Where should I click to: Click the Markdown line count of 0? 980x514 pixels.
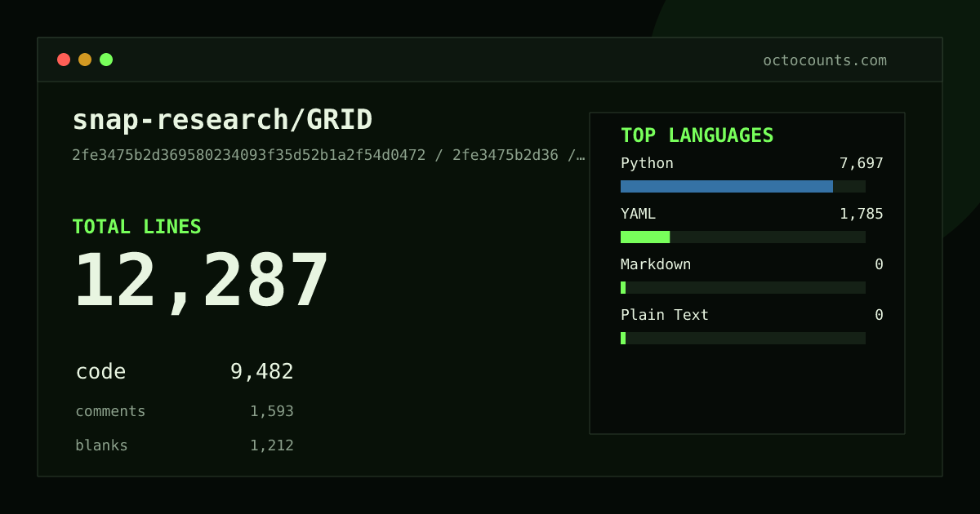(879, 264)
